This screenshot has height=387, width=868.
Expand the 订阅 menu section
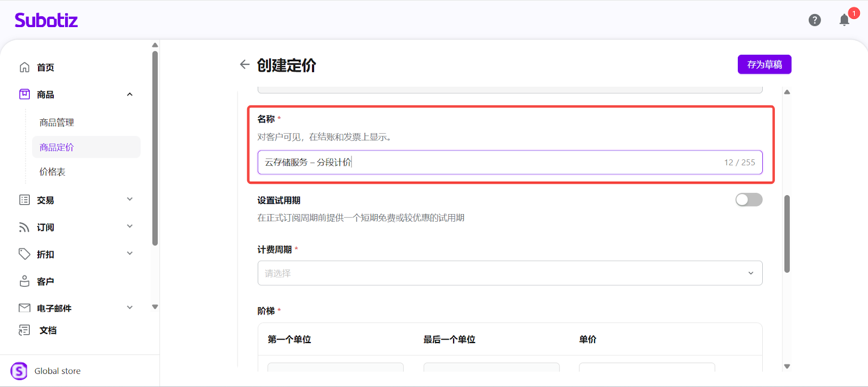pos(130,227)
